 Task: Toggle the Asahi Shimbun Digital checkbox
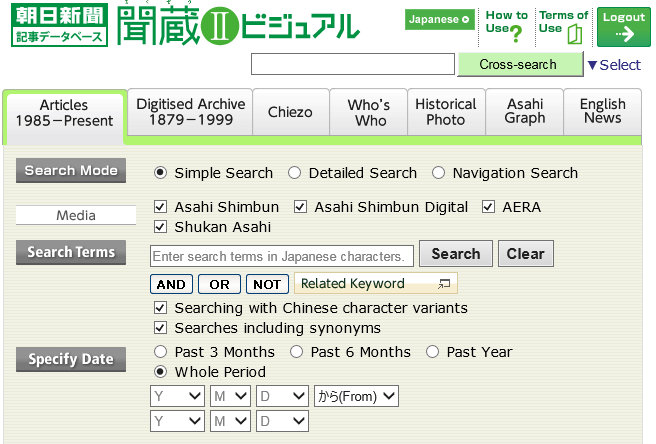tap(300, 207)
